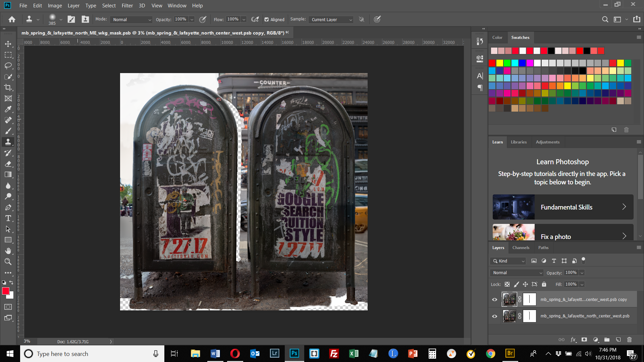Select the Horizontal Type tool
This screenshot has width=644, height=362.
click(8, 219)
